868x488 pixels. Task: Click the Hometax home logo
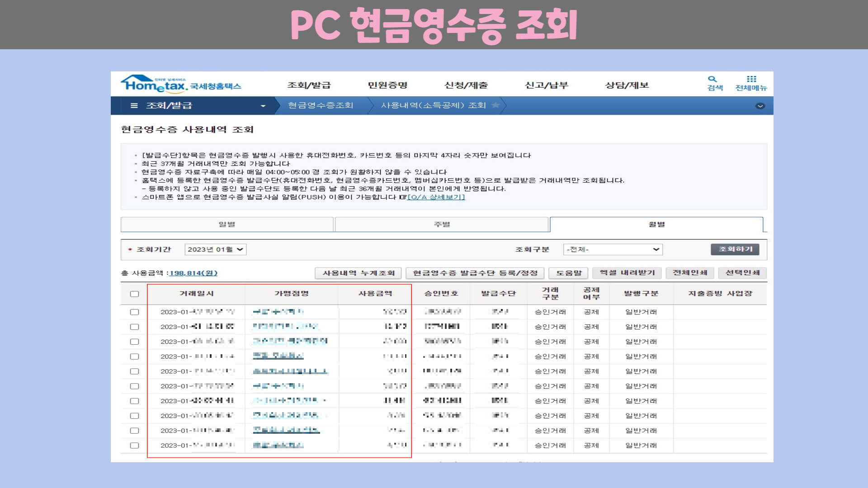[x=154, y=84]
